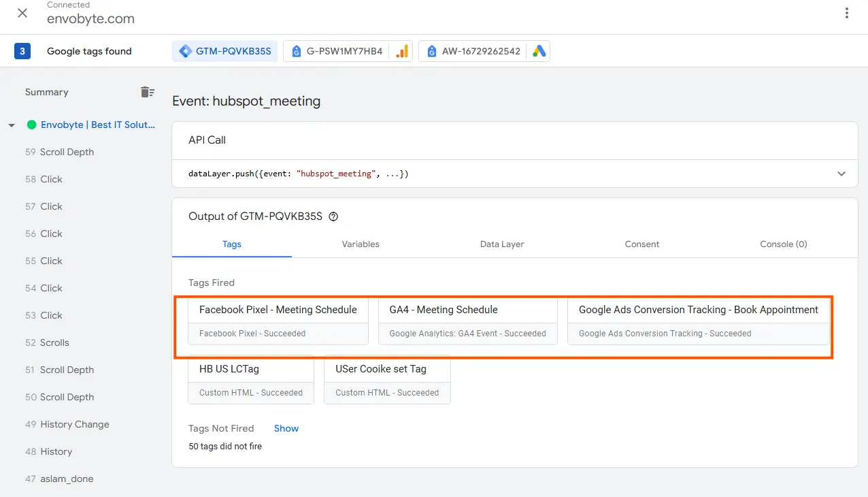
Task: Select the Summary heading in the sidebar
Action: [47, 92]
